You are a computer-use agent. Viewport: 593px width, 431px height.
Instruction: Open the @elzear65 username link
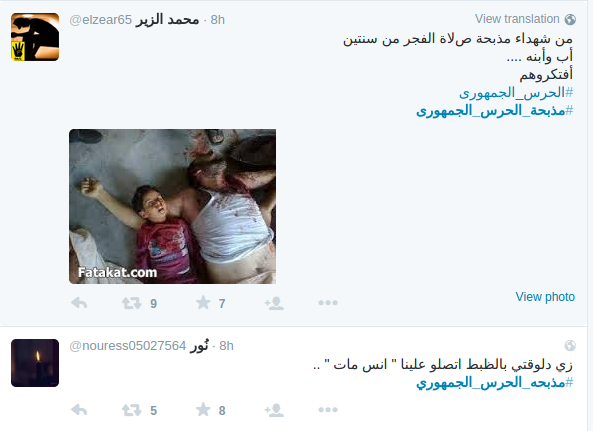[x=101, y=20]
